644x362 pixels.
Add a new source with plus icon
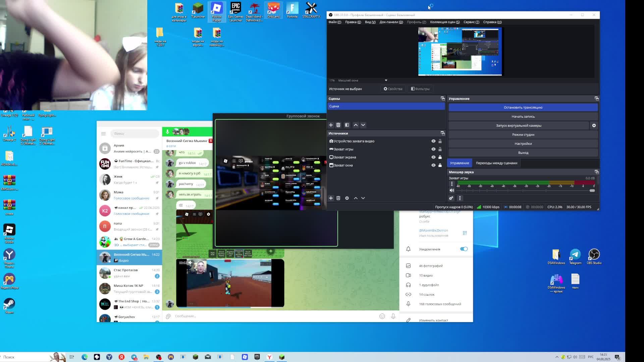point(331,198)
